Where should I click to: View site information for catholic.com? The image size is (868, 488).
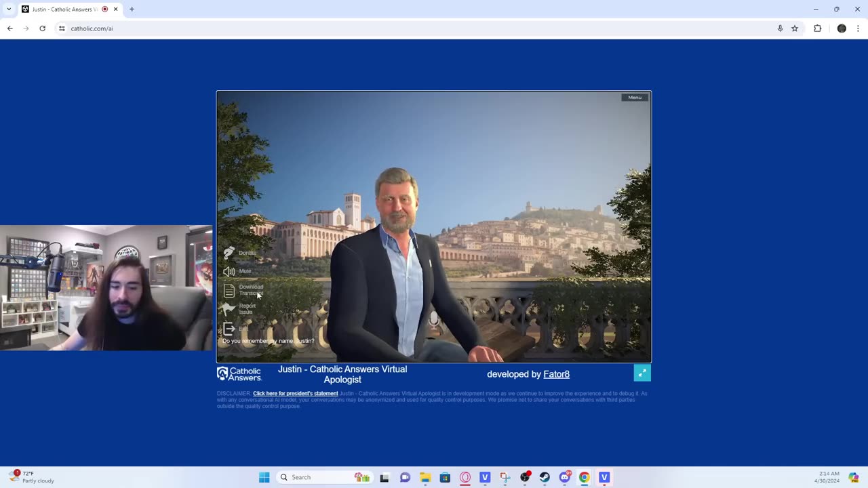pos(62,28)
